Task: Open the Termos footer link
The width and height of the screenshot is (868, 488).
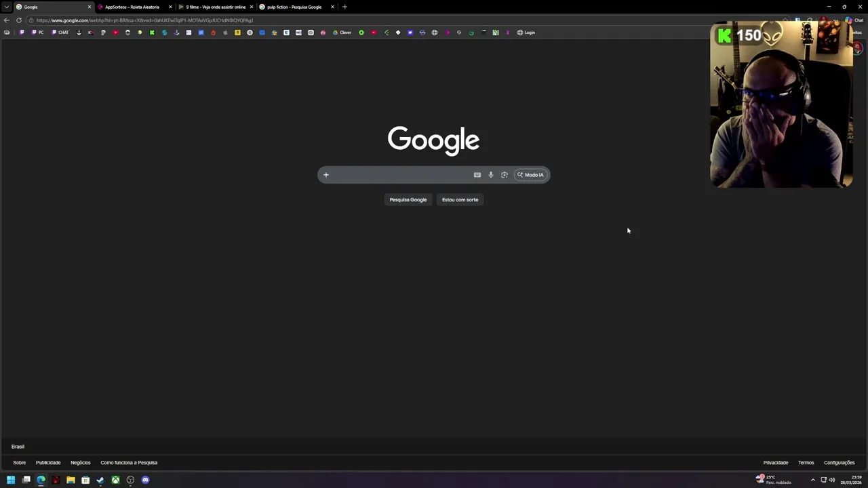Action: click(806, 463)
